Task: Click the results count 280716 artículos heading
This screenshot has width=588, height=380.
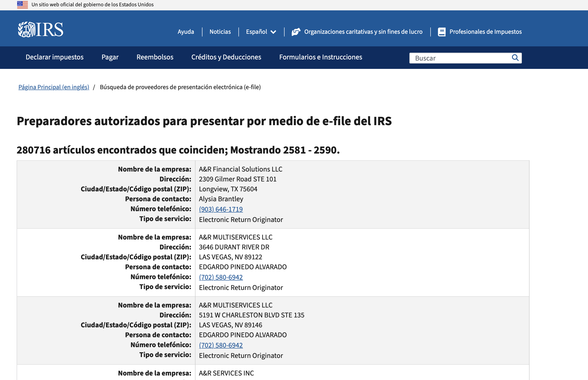Action: (x=178, y=150)
